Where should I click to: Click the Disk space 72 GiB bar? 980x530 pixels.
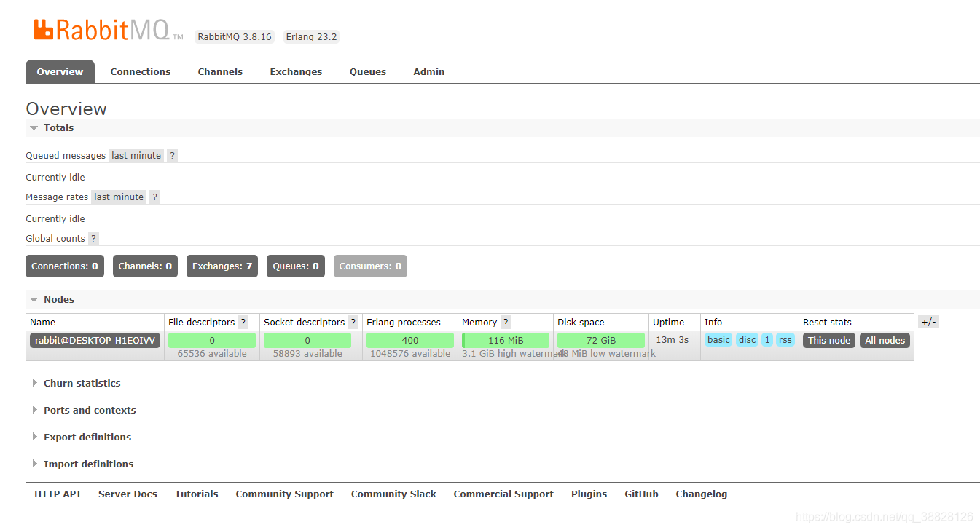(x=601, y=340)
